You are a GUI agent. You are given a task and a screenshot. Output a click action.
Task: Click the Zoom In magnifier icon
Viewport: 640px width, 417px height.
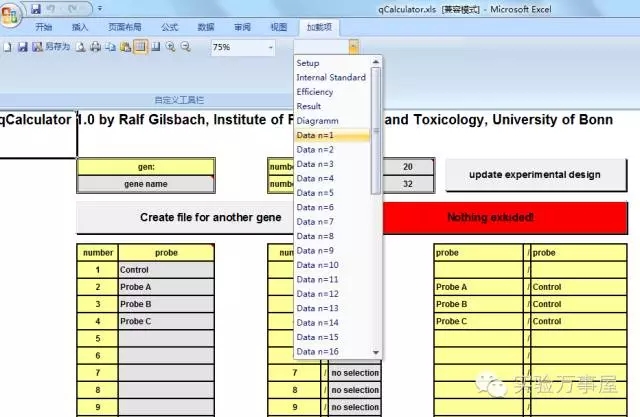(x=171, y=47)
